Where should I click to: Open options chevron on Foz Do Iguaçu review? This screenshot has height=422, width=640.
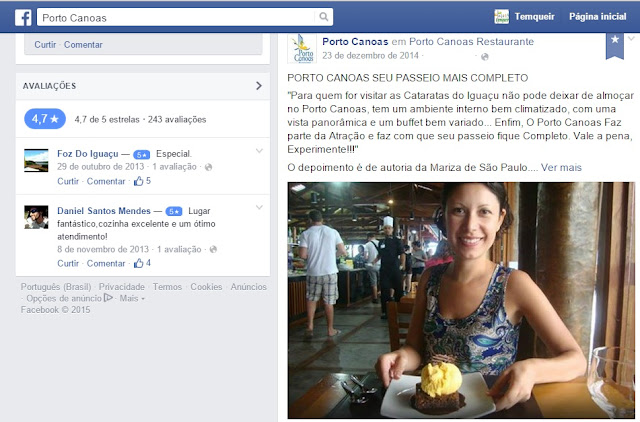pyautogui.click(x=259, y=151)
